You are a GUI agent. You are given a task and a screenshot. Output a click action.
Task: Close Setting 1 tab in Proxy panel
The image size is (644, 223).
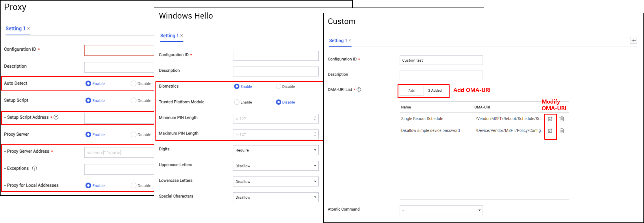pyautogui.click(x=29, y=28)
